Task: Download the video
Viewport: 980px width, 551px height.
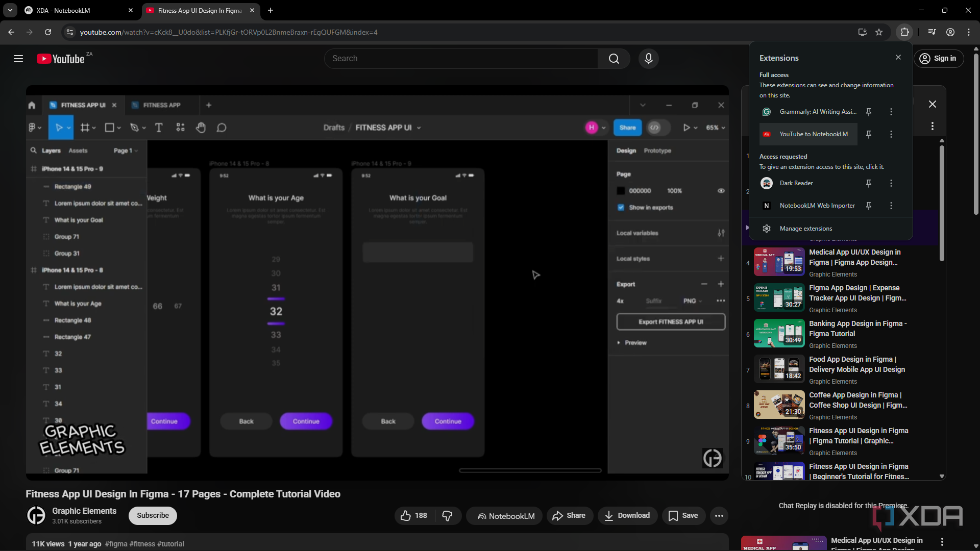Action: coord(627,516)
